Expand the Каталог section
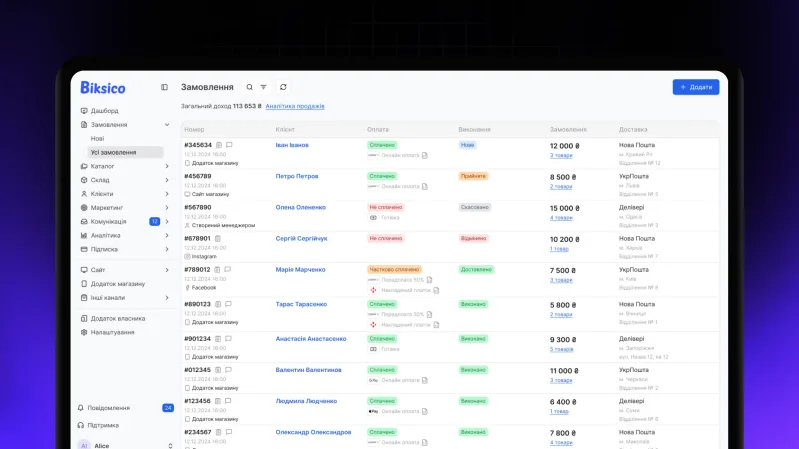The image size is (799, 449). [x=167, y=166]
